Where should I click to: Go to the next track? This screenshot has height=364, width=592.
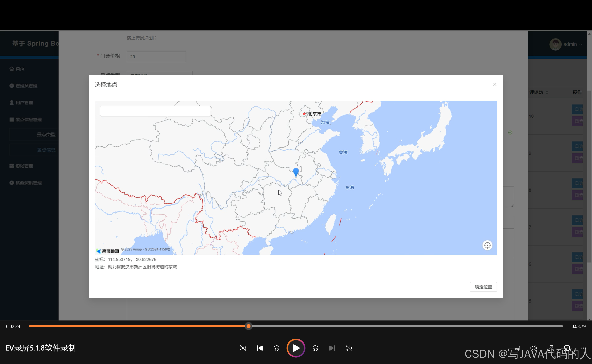click(332, 348)
